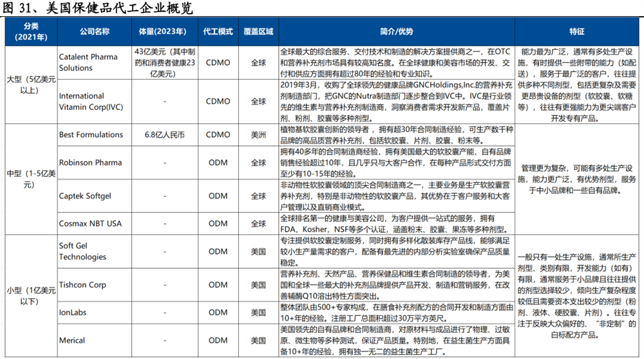Click 'CDMO' in the Catalent row

tap(218, 62)
